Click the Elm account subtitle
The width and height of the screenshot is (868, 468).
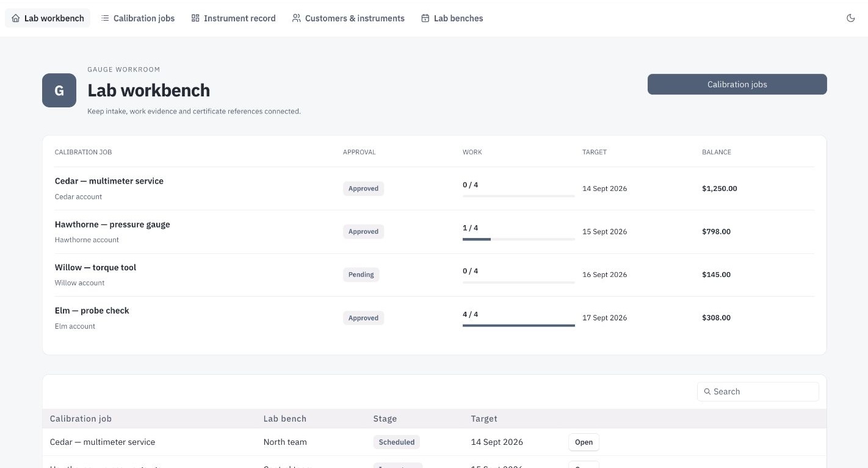point(75,326)
